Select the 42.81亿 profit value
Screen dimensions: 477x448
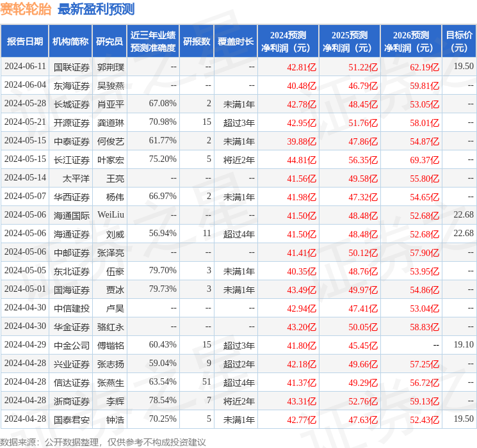[x=302, y=67]
